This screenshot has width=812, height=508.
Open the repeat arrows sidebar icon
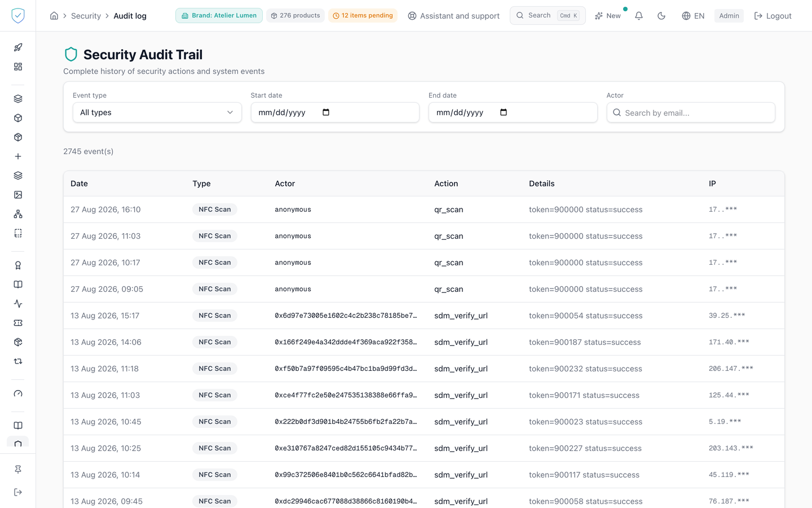click(x=18, y=361)
